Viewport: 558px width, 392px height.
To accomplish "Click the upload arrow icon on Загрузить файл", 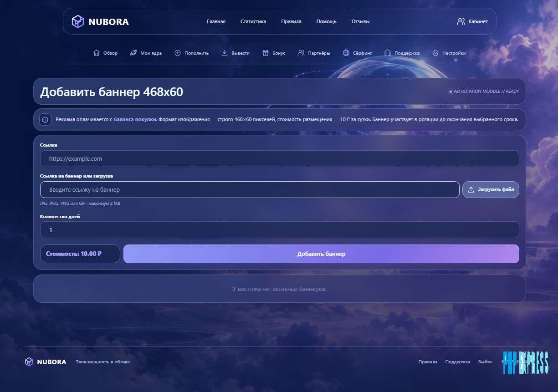I will (471, 189).
